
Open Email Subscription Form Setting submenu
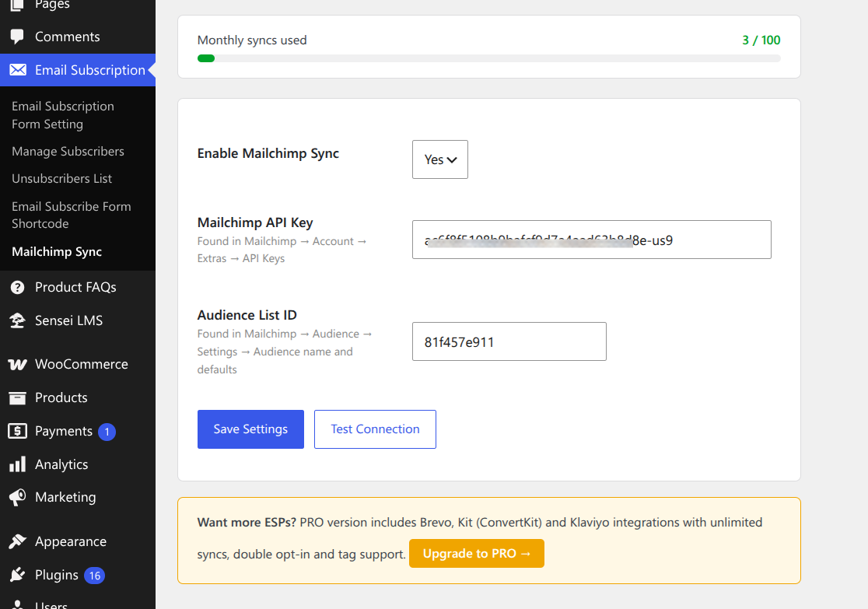click(63, 115)
